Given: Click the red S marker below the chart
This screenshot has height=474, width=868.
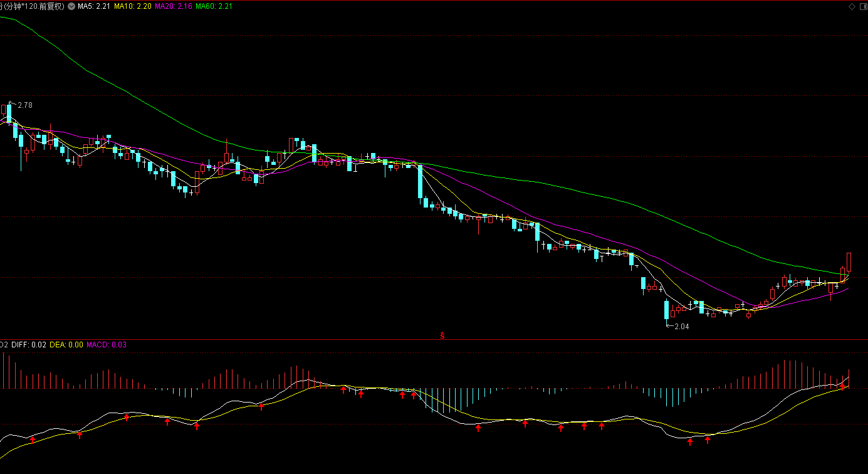Looking at the screenshot, I should click(x=442, y=335).
